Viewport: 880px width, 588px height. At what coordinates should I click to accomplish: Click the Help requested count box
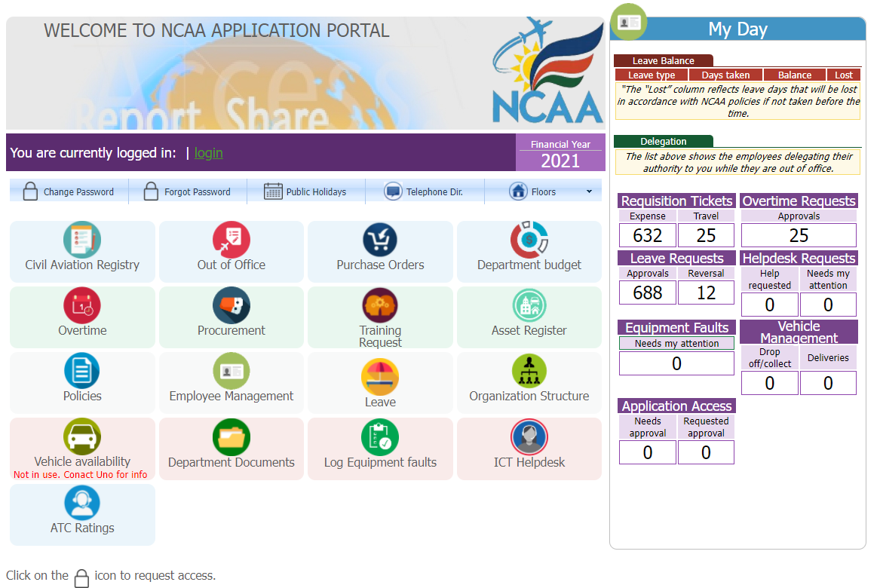point(769,305)
